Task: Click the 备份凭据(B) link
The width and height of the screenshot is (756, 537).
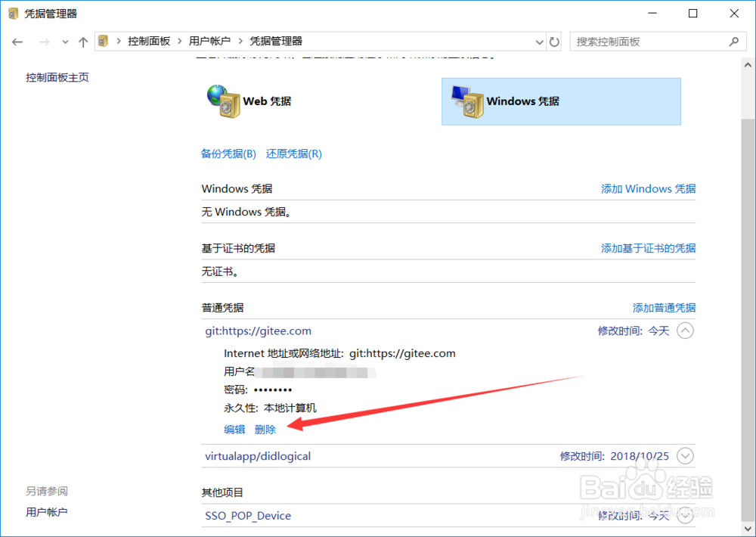Action: click(228, 154)
